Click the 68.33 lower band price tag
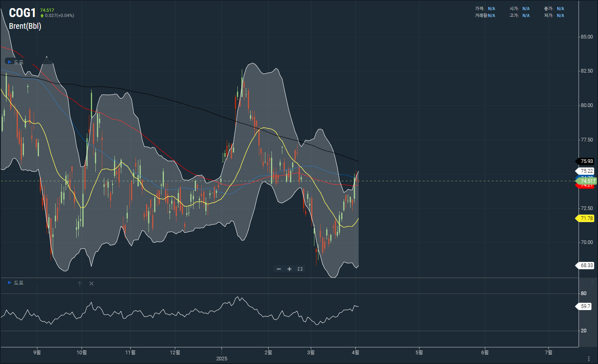 coord(586,266)
